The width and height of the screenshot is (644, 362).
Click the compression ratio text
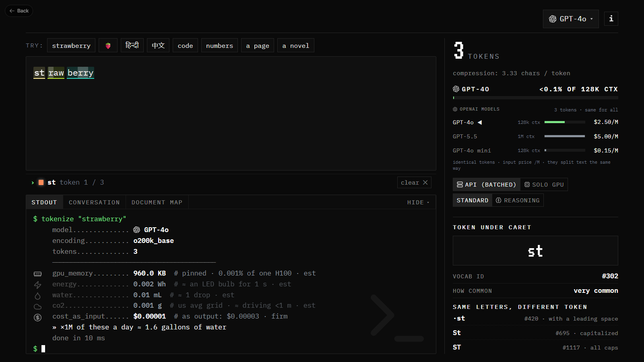click(512, 73)
